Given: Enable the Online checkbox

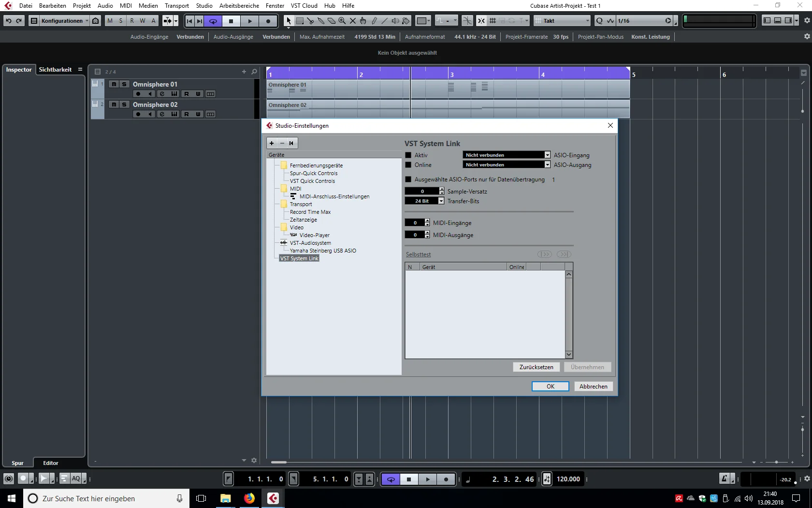Looking at the screenshot, I should 408,165.
